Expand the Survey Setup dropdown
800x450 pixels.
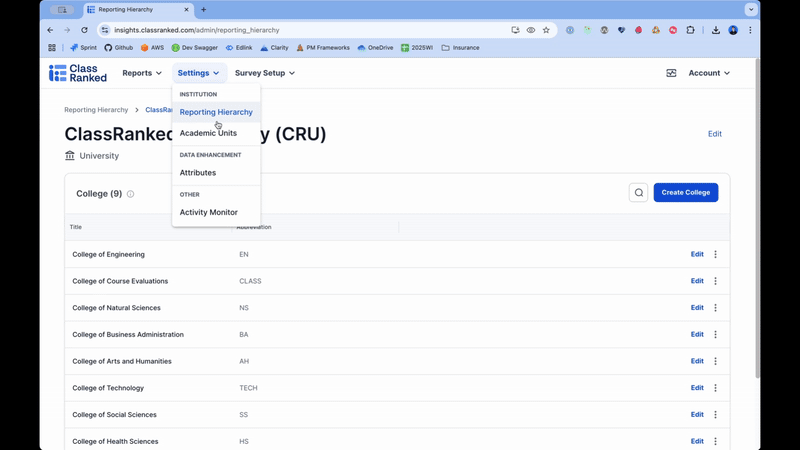coord(265,73)
